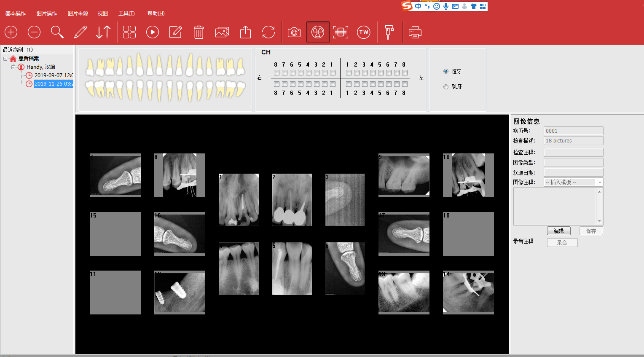This screenshot has width=644, height=357.
Task: Click the sort up-down arrows icon
Action: pyautogui.click(x=103, y=32)
